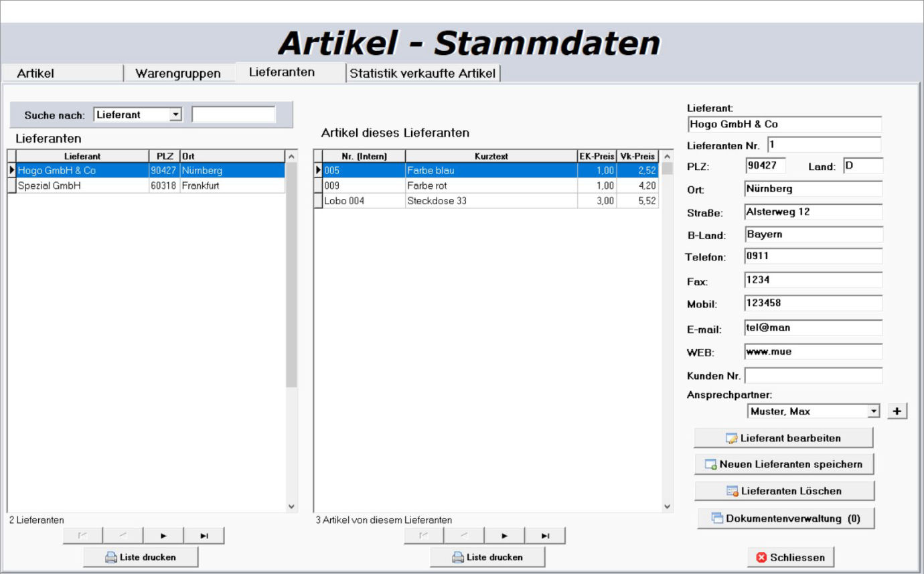Go to next record in Lieferanten list
The image size is (924, 574).
click(163, 536)
